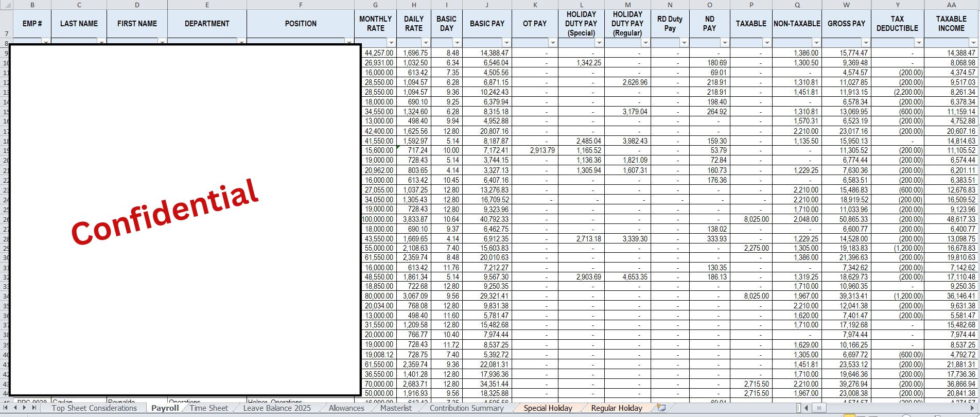This screenshot has height=417, width=980.
Task: Select the GROSS PAY header cell
Action: pos(846,24)
